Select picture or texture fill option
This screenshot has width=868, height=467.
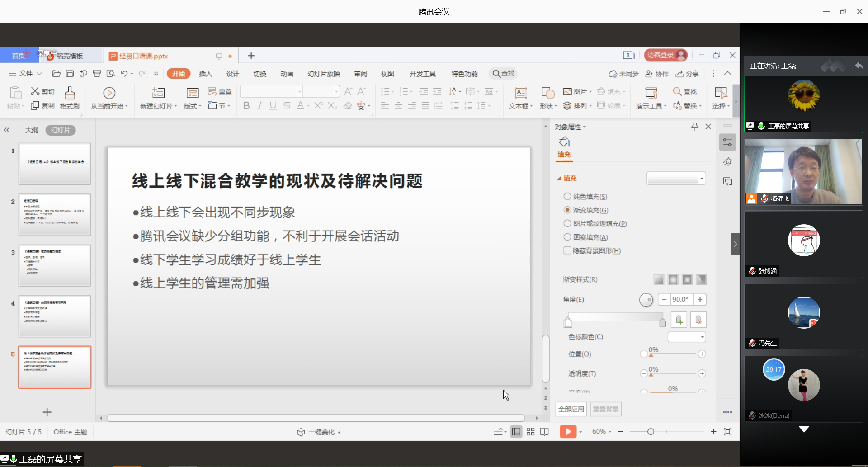point(567,224)
